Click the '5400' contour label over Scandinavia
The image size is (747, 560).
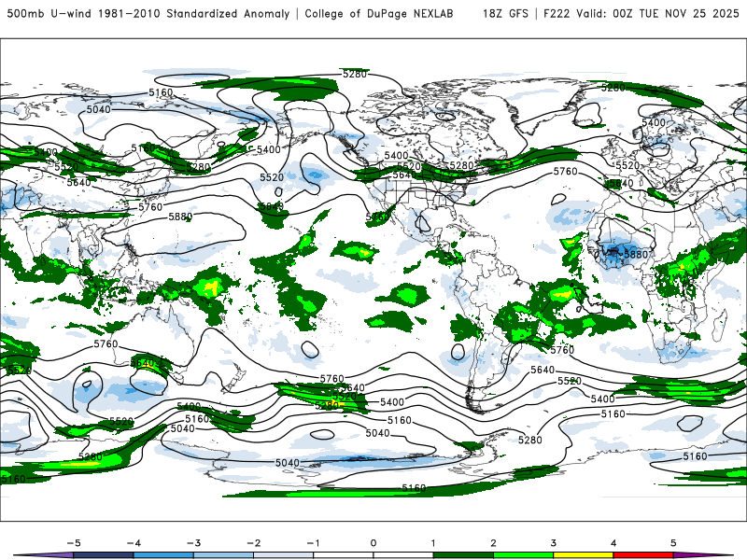[653, 122]
